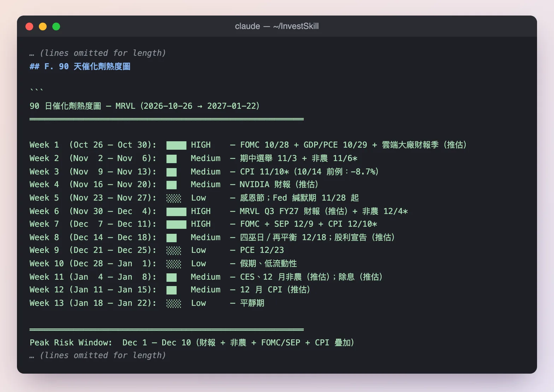Select 'FOMC + SEP 12/9 + CPI 12/10*' text
Screen dimensions: 554x392
point(308,224)
